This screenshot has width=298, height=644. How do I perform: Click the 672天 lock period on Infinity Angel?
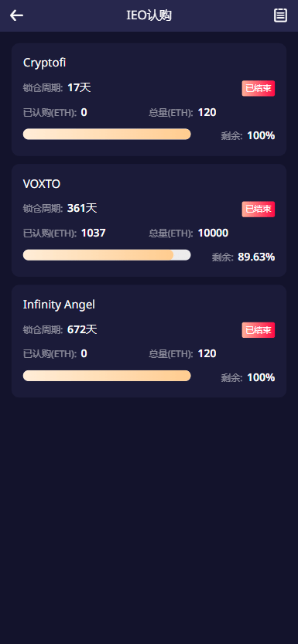tap(82, 329)
